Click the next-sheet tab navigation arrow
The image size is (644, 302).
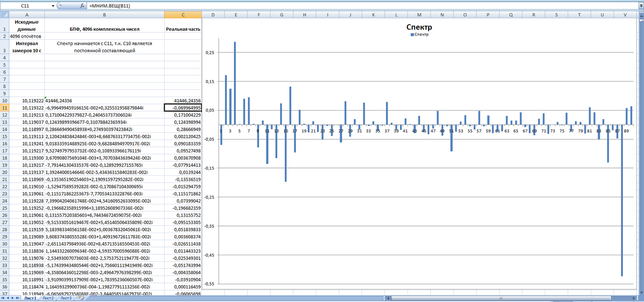pyautogui.click(x=13, y=298)
